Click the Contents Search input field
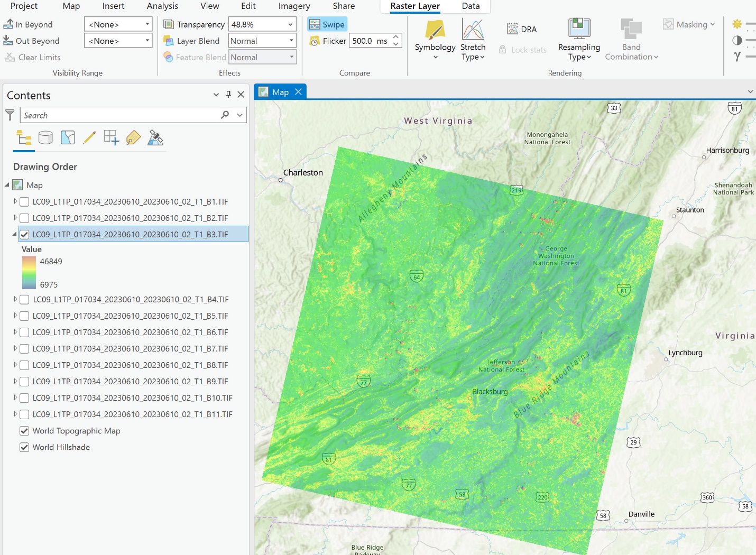The height and width of the screenshot is (555, 756). [x=121, y=115]
